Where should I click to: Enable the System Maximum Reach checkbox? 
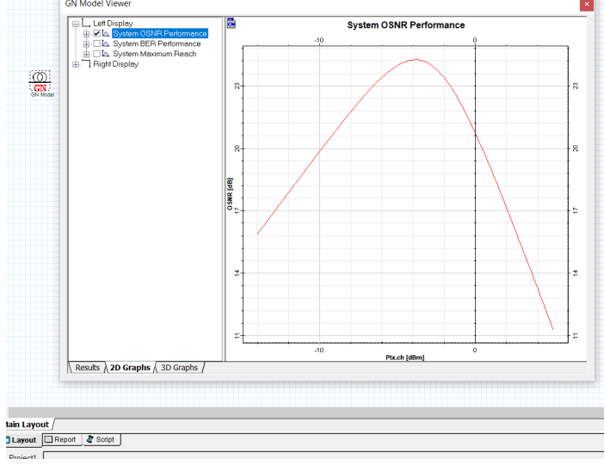(x=97, y=54)
